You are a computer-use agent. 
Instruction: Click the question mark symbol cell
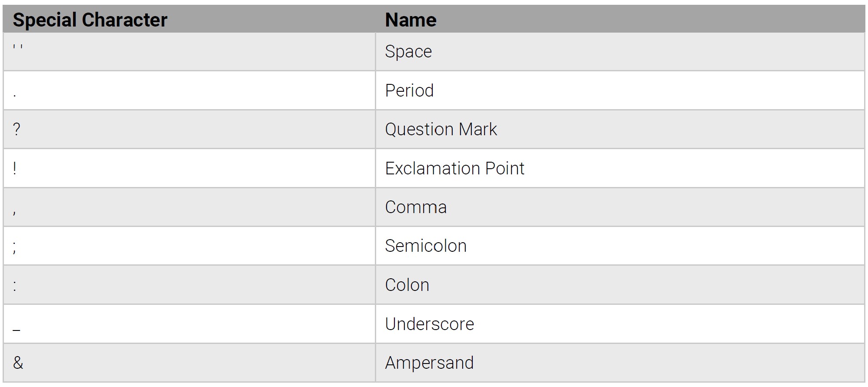coord(17,129)
